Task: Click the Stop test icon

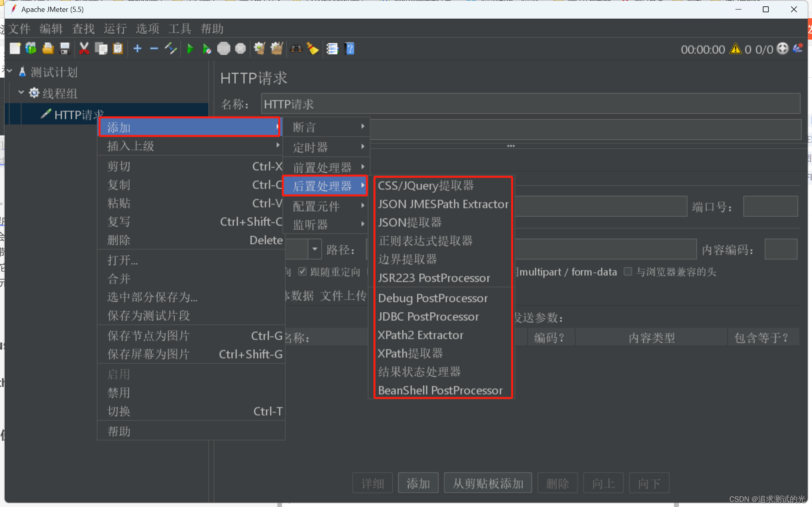Action: click(x=224, y=49)
